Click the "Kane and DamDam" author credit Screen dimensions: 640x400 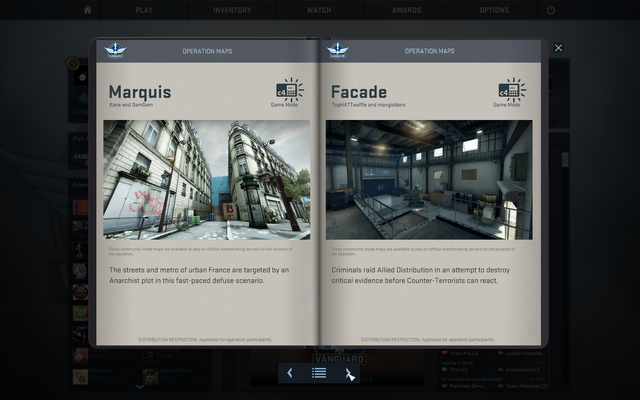[131, 105]
